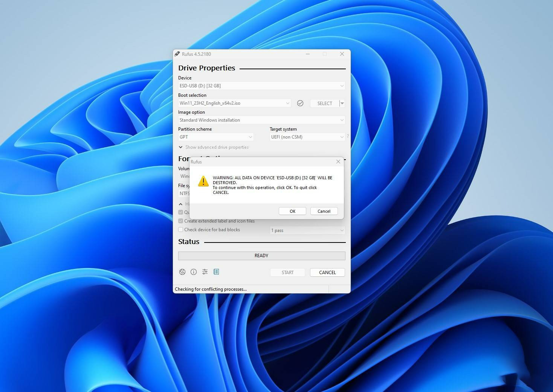Viewport: 553px width, 392px height.
Task: Open the SELECT button's split arrow
Action: [342, 103]
